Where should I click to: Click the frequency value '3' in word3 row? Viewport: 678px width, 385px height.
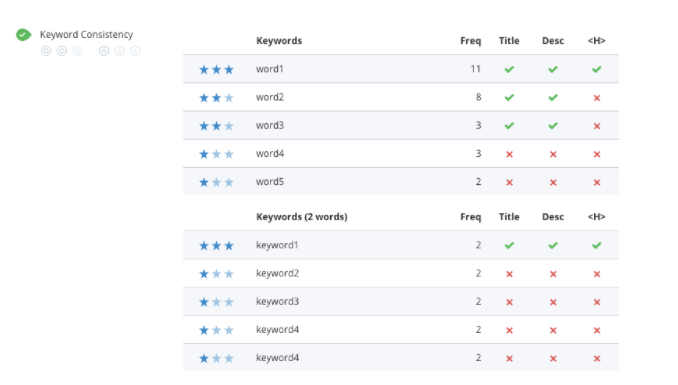click(x=478, y=125)
